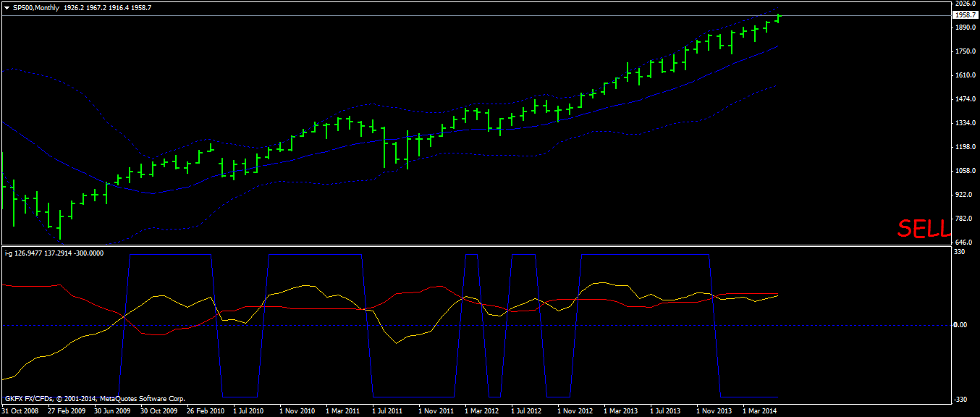
Task: Click the 1750.0 price scale label
Action: [966, 51]
